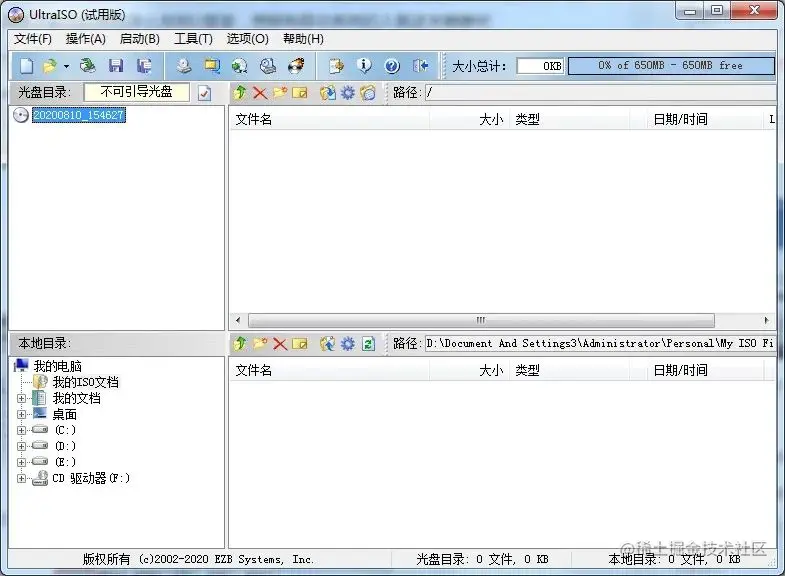Click the horizontal scrollbar thumb of the disc file list
Screen dimensions: 785x576
pos(481,320)
